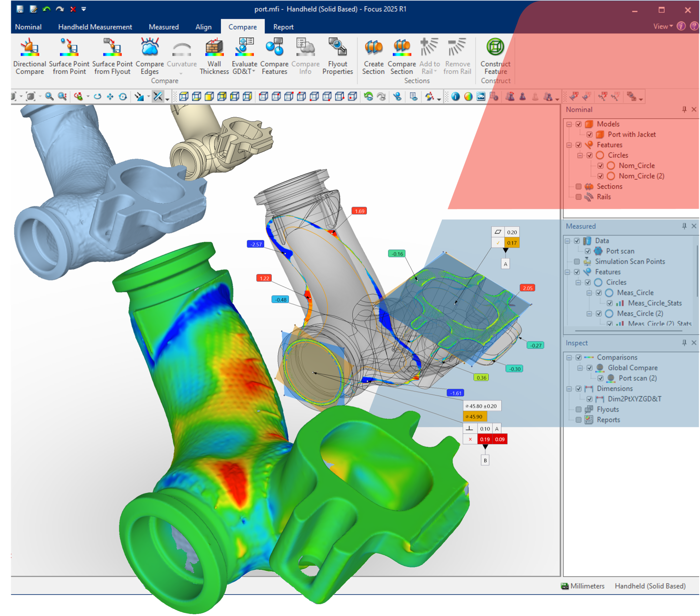Click the Construct Feature tool
This screenshot has height=616, width=700.
coord(495,56)
